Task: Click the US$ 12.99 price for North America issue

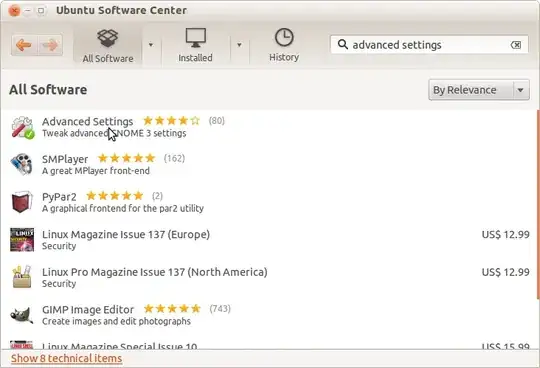Action: pos(505,272)
